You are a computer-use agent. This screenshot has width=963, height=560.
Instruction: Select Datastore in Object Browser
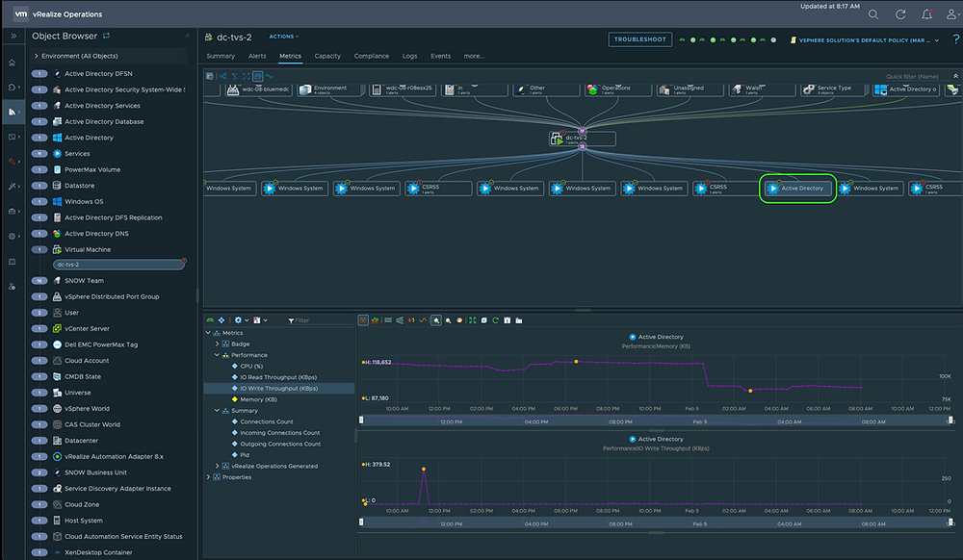[x=79, y=186]
